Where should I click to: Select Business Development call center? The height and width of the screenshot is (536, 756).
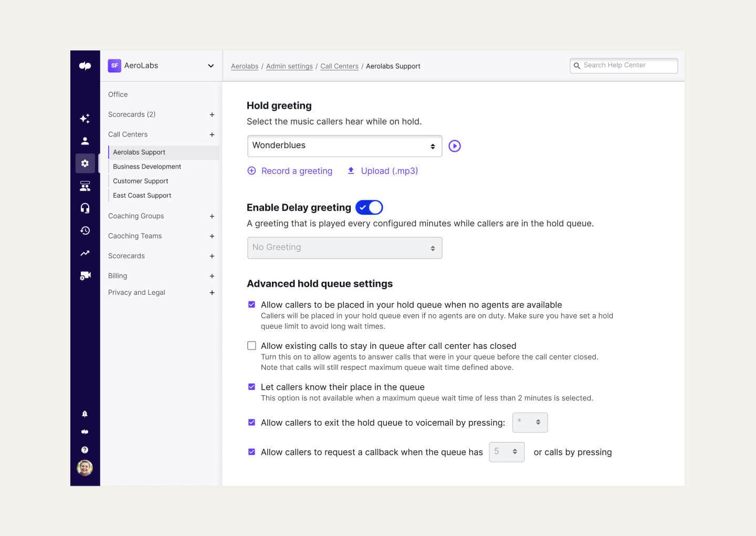pos(147,167)
